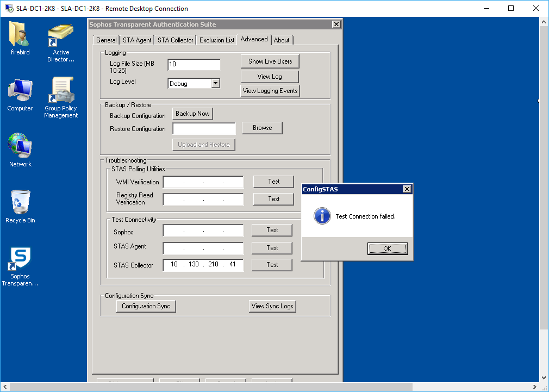This screenshot has width=549, height=392.
Task: Open View Logging Events
Action: tap(270, 91)
